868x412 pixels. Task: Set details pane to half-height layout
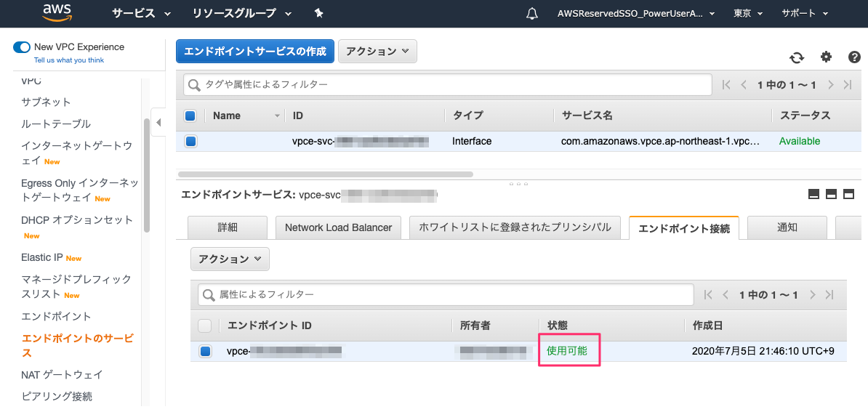(831, 194)
